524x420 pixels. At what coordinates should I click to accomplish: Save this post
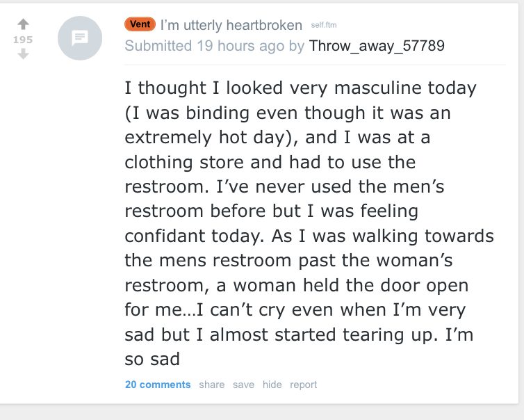click(x=243, y=385)
